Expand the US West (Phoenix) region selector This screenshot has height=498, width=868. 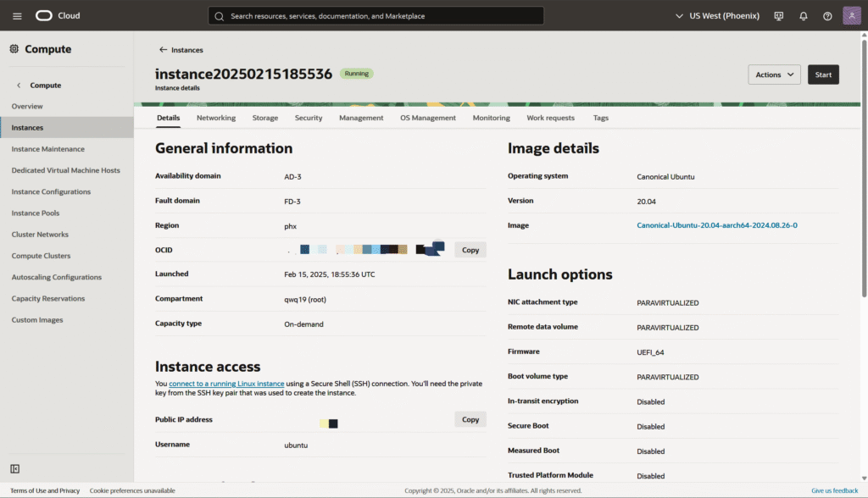(717, 16)
